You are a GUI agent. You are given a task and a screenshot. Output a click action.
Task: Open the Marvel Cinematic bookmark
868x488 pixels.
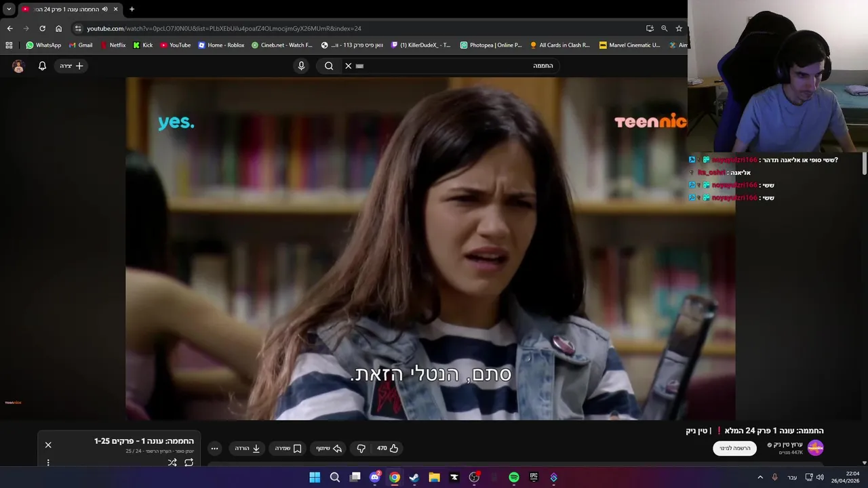coord(630,45)
